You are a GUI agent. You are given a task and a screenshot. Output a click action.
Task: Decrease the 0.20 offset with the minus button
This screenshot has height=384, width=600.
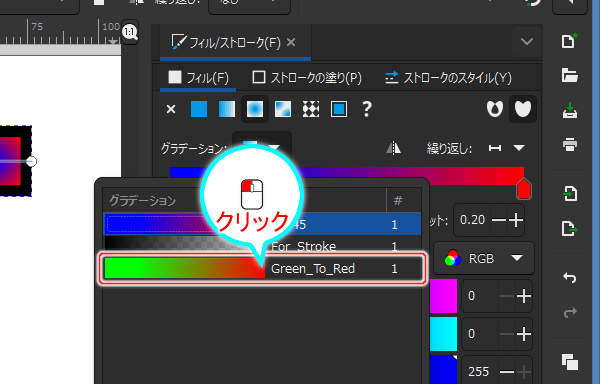point(498,220)
